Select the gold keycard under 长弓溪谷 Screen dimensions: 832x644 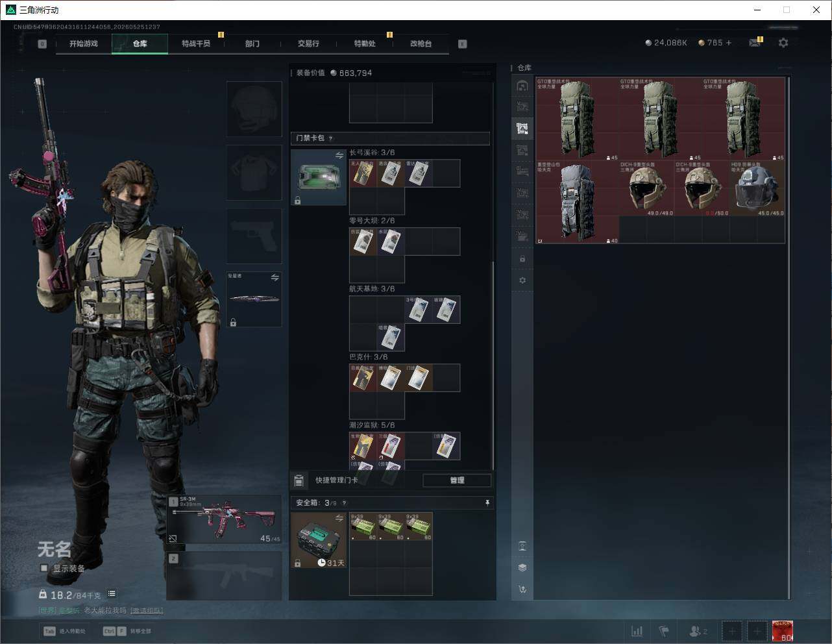click(363, 173)
